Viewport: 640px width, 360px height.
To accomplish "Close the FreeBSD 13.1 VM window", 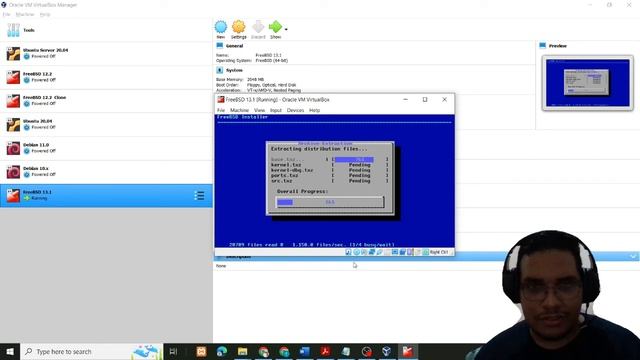I will (x=444, y=100).
